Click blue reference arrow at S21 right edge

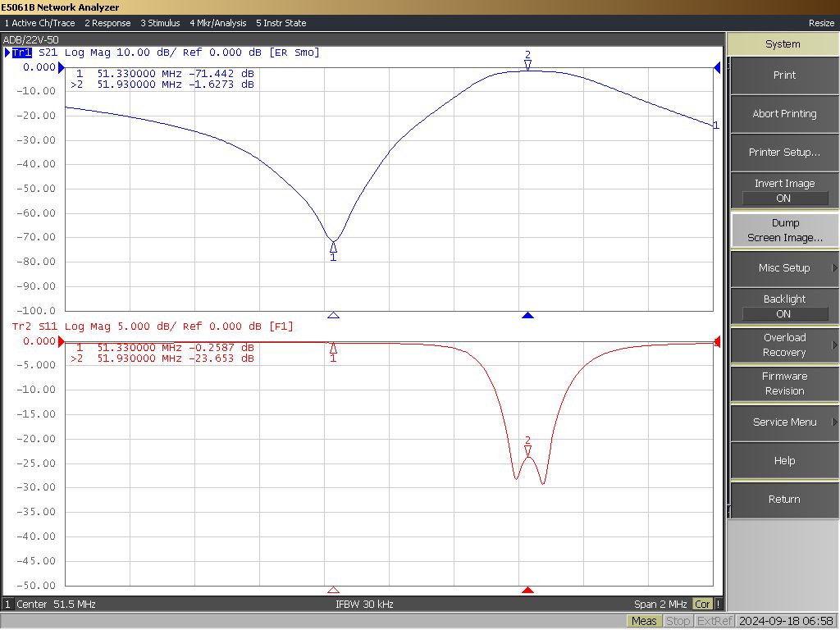[x=717, y=67]
